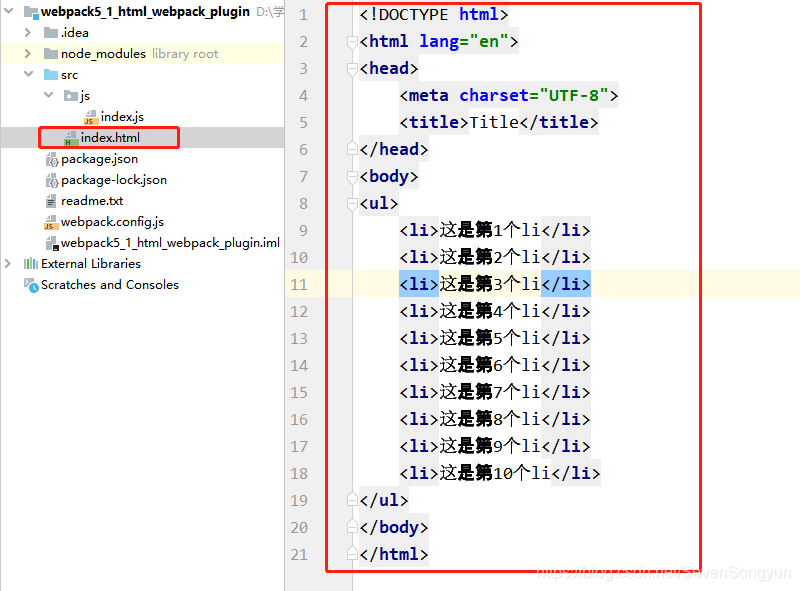Click the line with 这是第10个li

500,473
